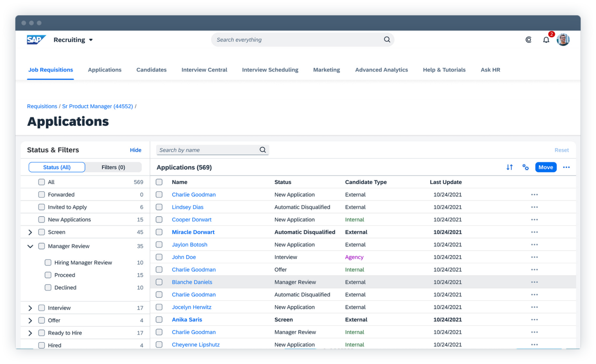596x364 pixels.
Task: Check the New Applications filter
Action: (x=42, y=220)
